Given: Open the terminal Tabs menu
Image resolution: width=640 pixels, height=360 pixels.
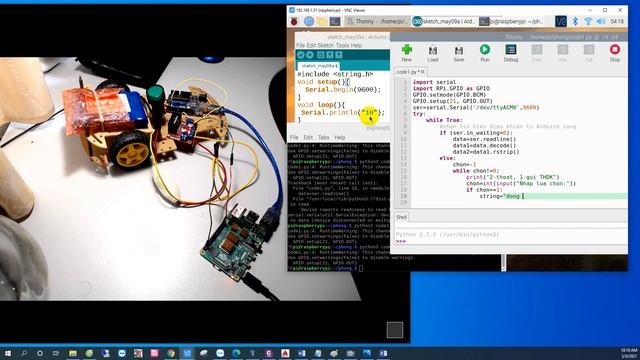Looking at the screenshot, I should tap(324, 138).
